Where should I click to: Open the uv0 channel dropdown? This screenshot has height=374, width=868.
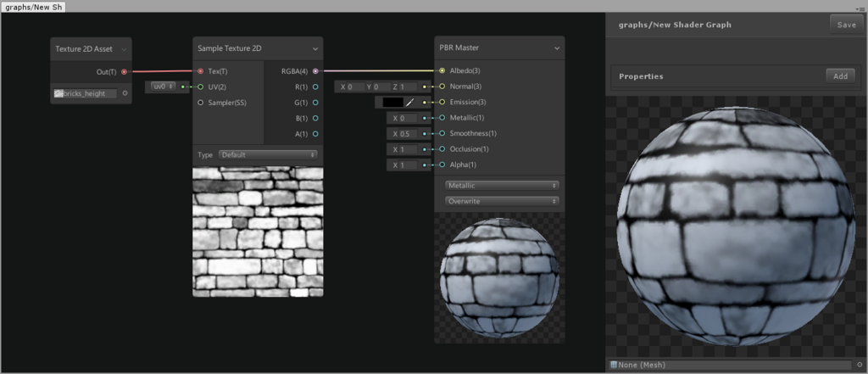(x=163, y=87)
